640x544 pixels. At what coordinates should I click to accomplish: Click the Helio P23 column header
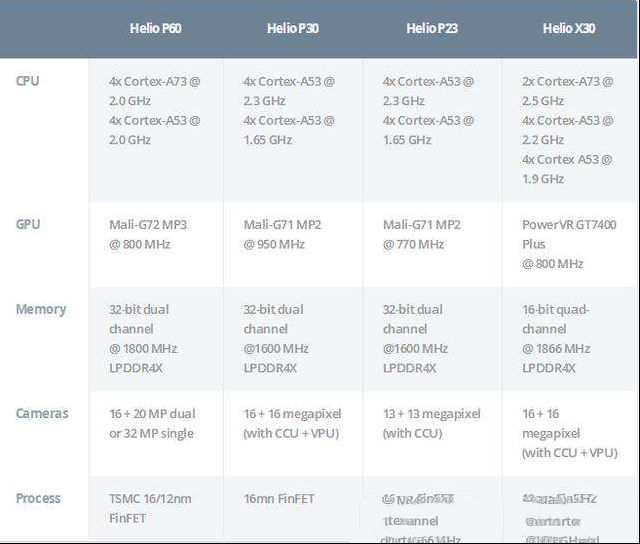(432, 28)
